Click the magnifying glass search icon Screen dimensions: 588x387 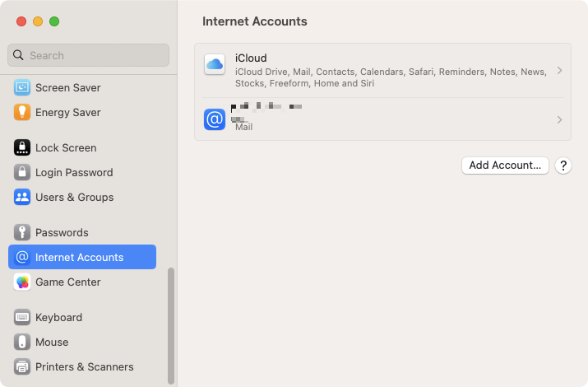(18, 55)
